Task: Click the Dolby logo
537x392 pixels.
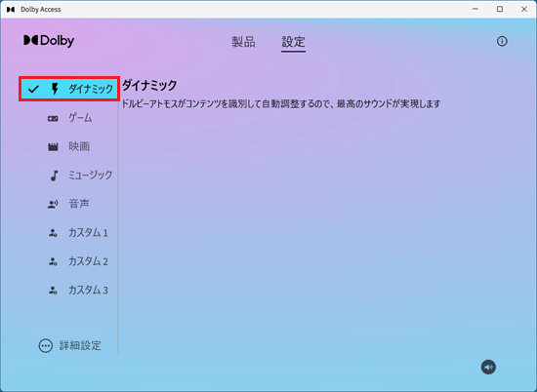Action: coord(49,40)
